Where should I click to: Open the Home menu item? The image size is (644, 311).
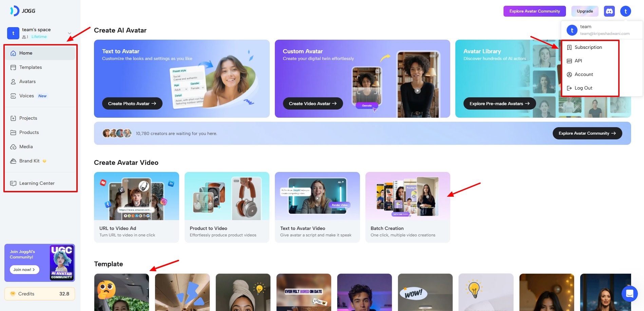click(x=40, y=53)
